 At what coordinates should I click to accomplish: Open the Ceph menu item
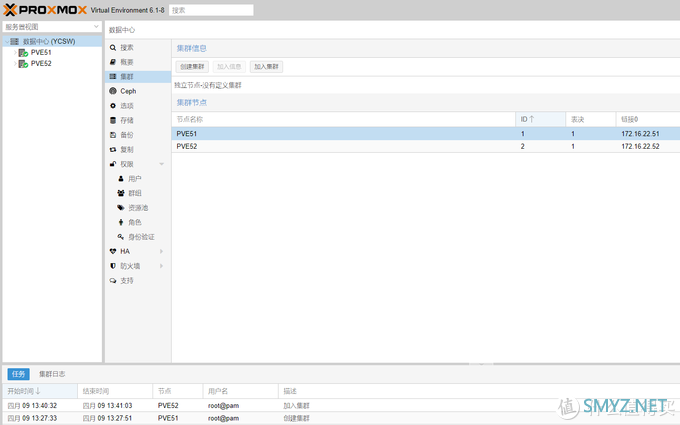pos(138,91)
